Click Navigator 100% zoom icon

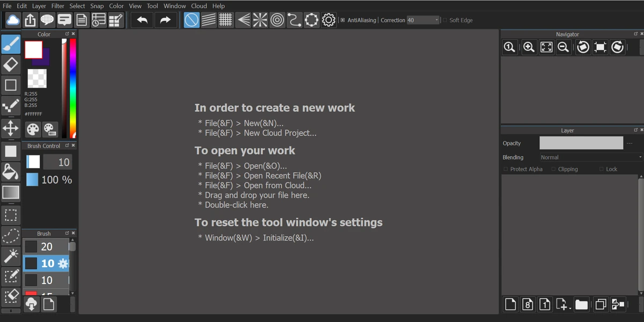510,47
